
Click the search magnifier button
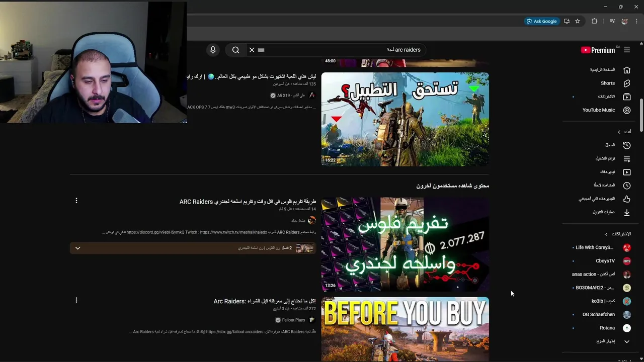235,50
